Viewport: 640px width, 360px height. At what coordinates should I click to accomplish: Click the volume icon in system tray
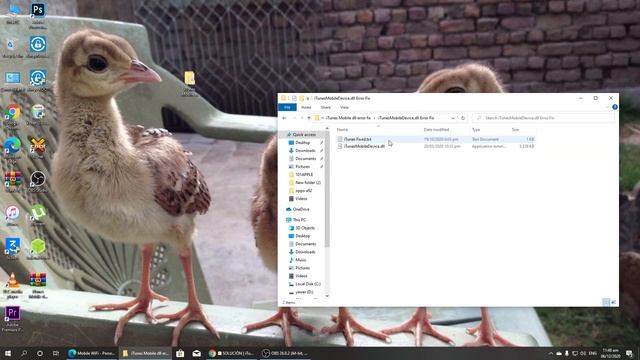pyautogui.click(x=583, y=353)
